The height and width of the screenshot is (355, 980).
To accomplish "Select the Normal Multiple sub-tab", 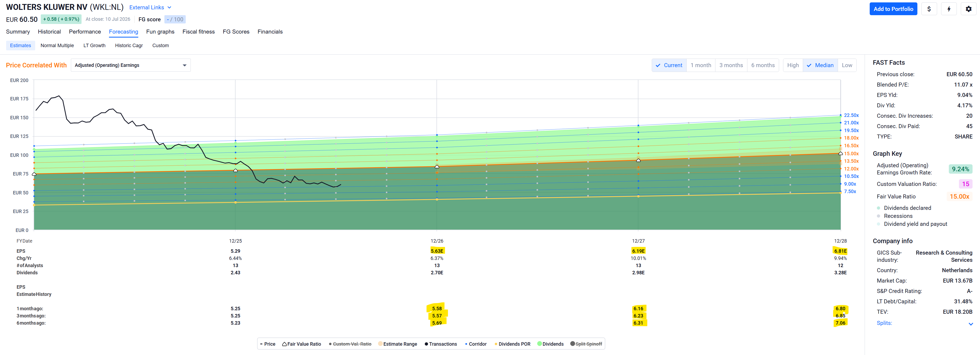I will [x=57, y=45].
